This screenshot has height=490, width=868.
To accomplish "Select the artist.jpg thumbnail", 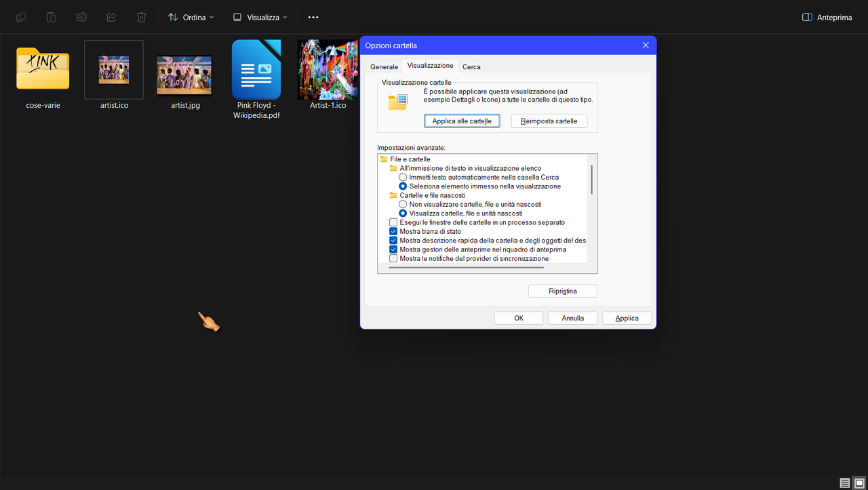I will 184,68.
